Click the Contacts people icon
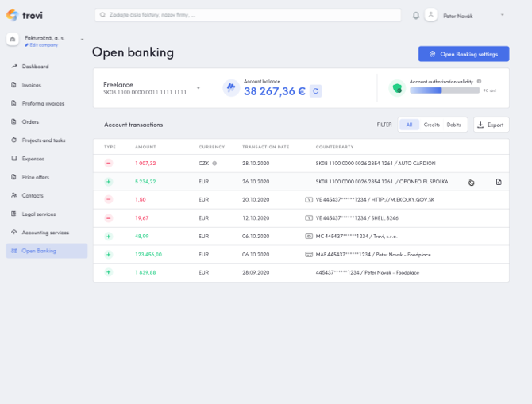Viewport: 532px width, 404px height. point(14,195)
